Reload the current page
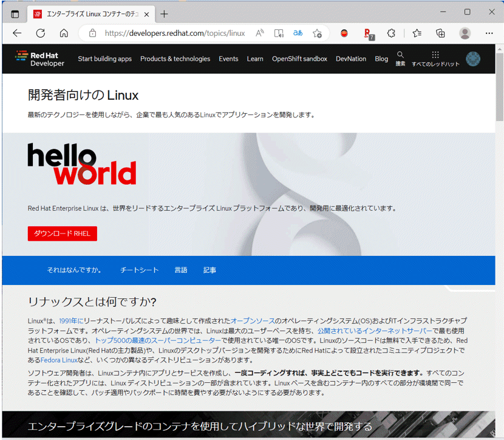 [41, 33]
